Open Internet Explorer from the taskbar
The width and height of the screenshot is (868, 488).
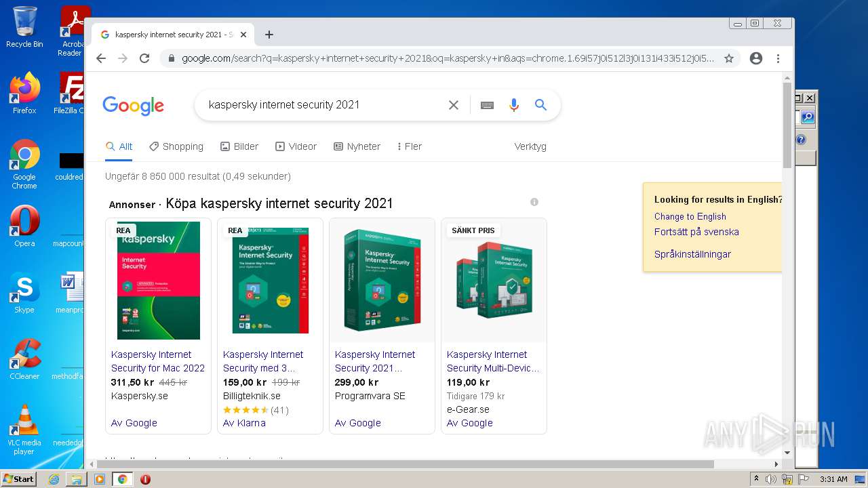coord(54,479)
